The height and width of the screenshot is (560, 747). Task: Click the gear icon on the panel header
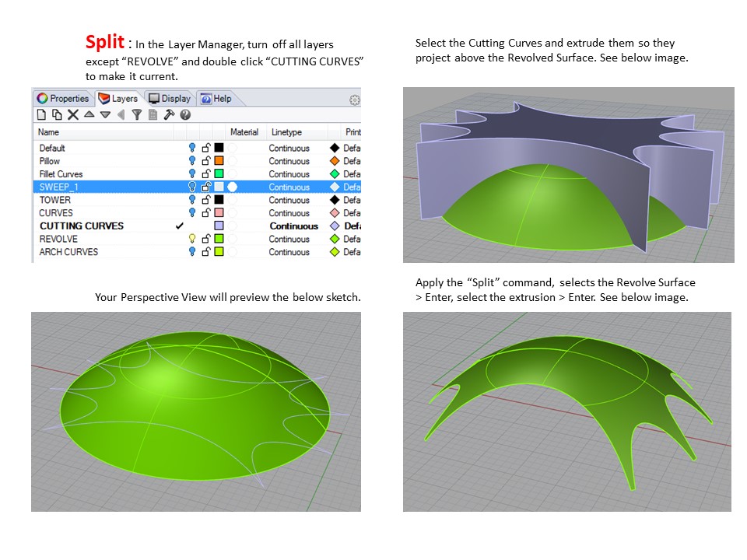pos(355,98)
